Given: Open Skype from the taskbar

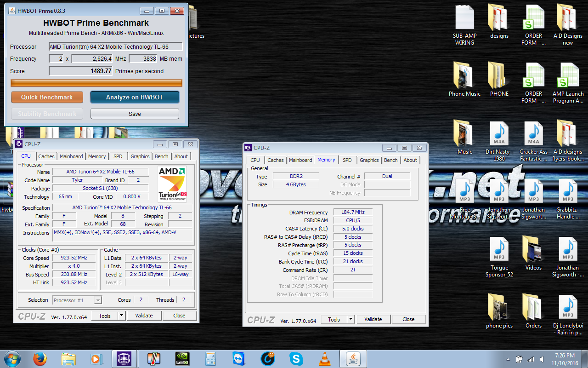Looking at the screenshot, I should click(x=296, y=359).
